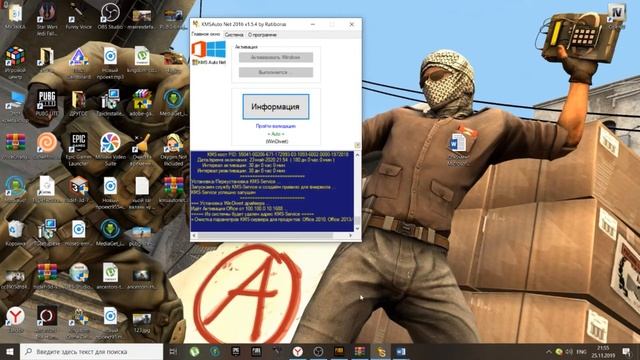Open Yandex Browser from the taskbar

coord(298,351)
